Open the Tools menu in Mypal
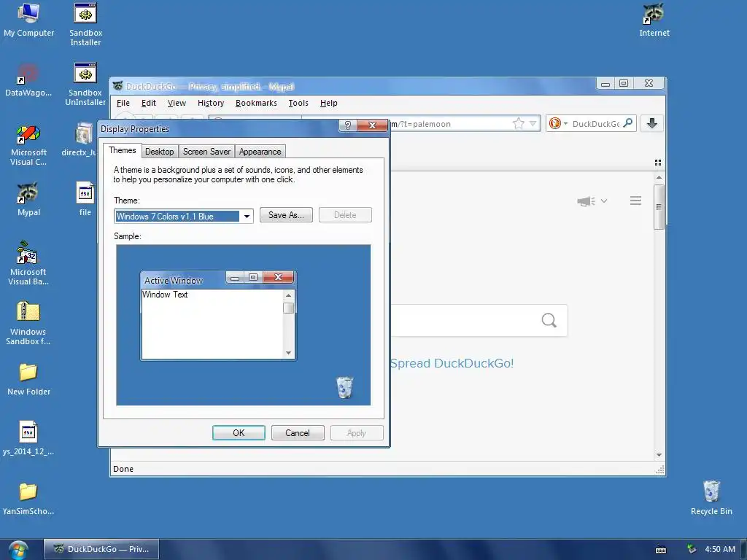Screen dimensions: 747x560 [298, 103]
